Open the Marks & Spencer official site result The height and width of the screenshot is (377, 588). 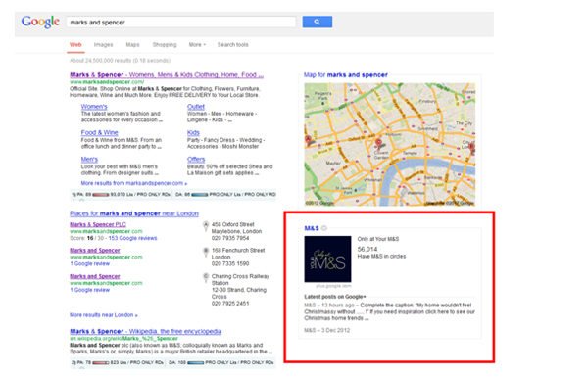pos(167,75)
